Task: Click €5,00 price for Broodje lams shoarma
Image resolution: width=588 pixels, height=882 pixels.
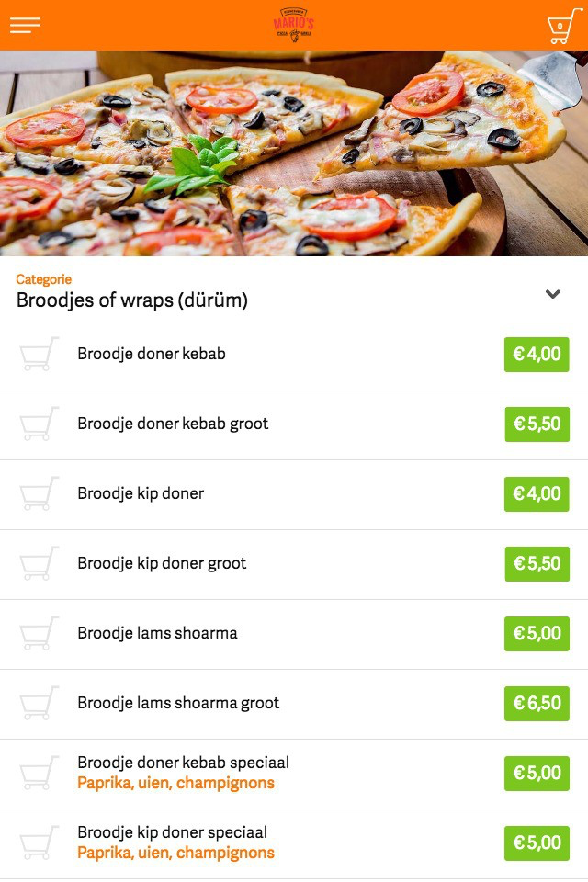Action: tap(537, 633)
